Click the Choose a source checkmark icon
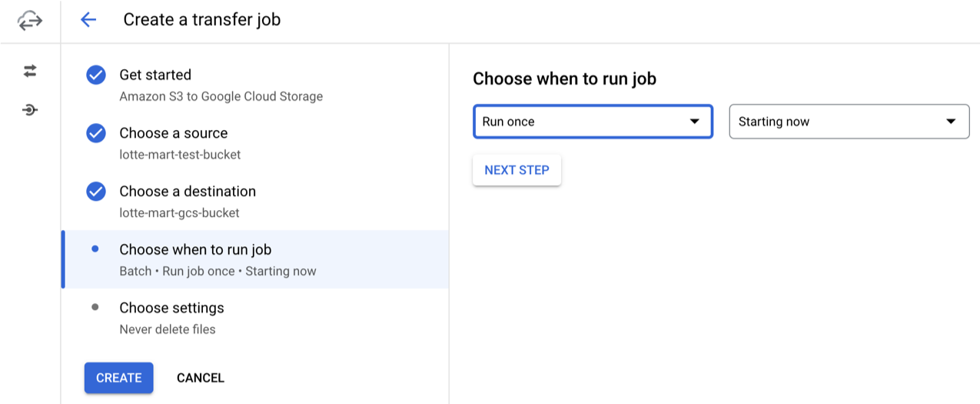 click(x=96, y=133)
